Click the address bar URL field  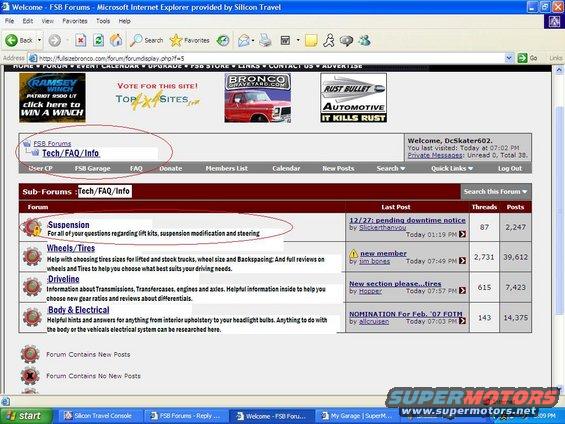click(x=270, y=58)
